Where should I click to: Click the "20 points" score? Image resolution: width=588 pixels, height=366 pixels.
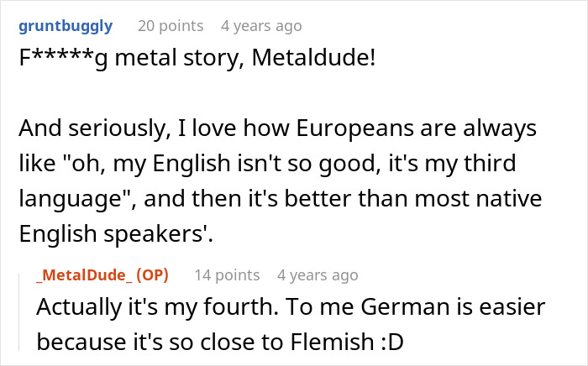[x=171, y=26]
